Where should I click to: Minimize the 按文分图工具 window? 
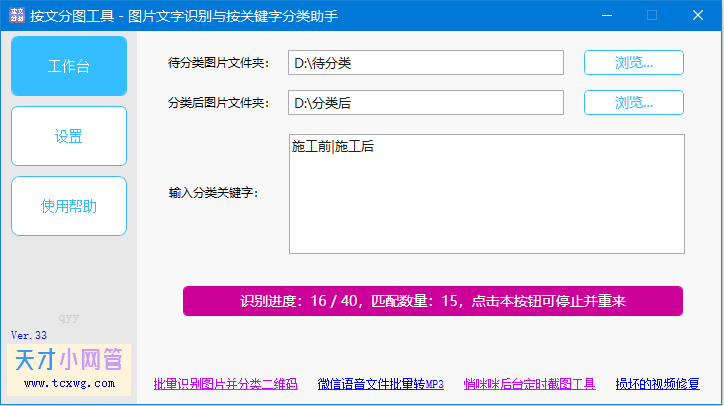[606, 16]
